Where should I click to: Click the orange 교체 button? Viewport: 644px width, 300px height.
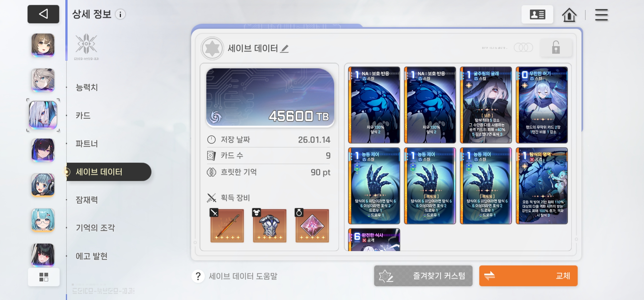pyautogui.click(x=528, y=276)
